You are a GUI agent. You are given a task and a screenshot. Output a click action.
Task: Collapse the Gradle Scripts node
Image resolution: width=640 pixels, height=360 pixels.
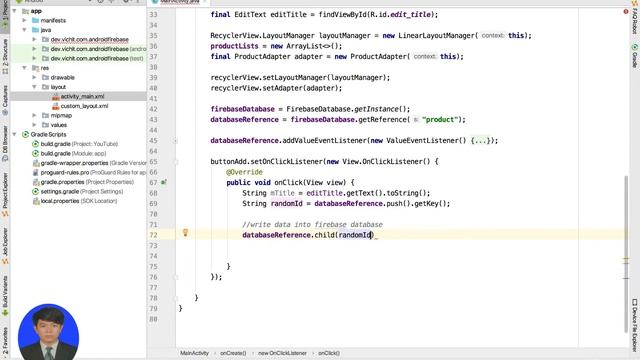15,134
